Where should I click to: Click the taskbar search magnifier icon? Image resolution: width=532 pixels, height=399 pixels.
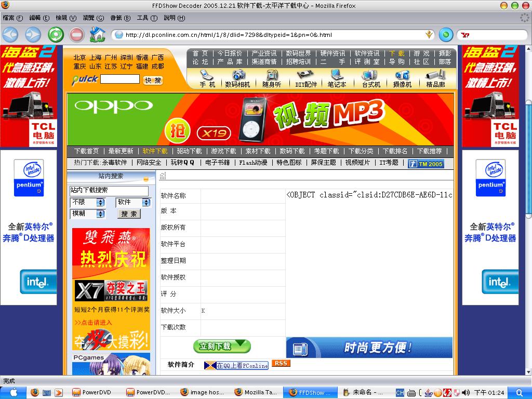point(520,393)
